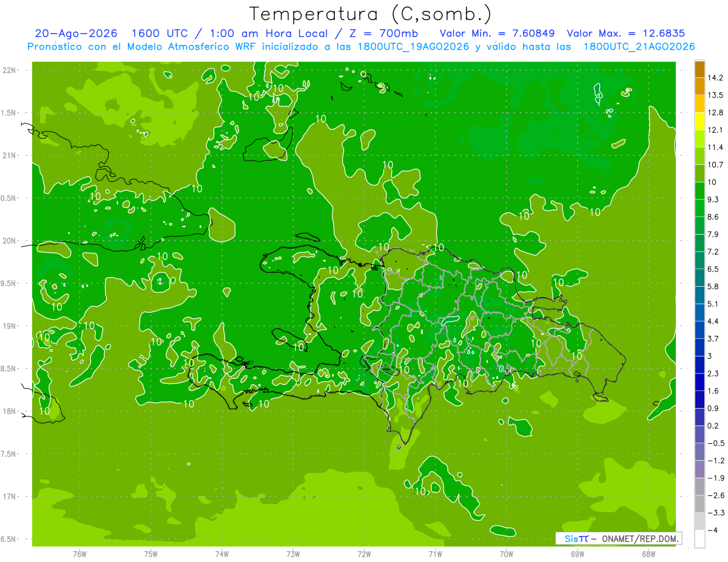
Task: Pick the legend swatch between 13.5 and 14.2
Action: [x=699, y=86]
